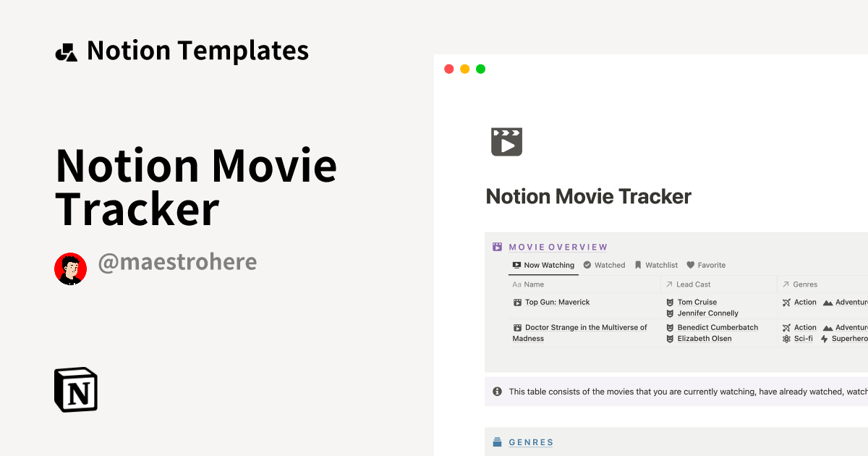
Task: Open the MOVIE OVERVIEW database link
Action: [x=558, y=247]
